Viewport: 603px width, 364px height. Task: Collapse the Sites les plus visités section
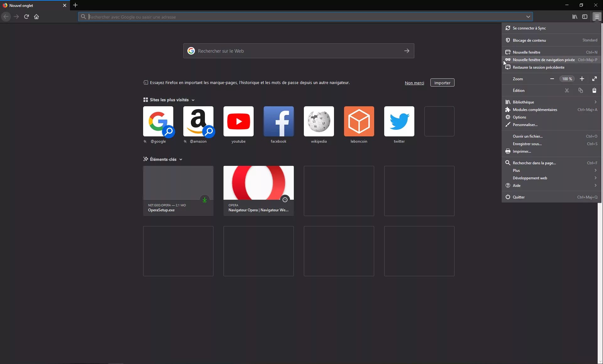coord(169,100)
